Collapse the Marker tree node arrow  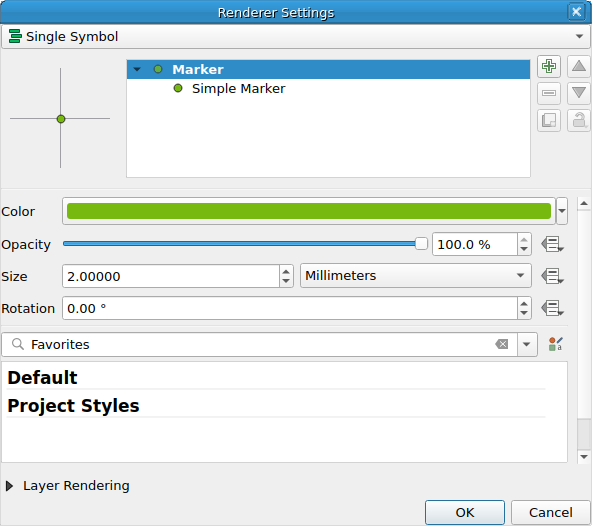[x=137, y=69]
